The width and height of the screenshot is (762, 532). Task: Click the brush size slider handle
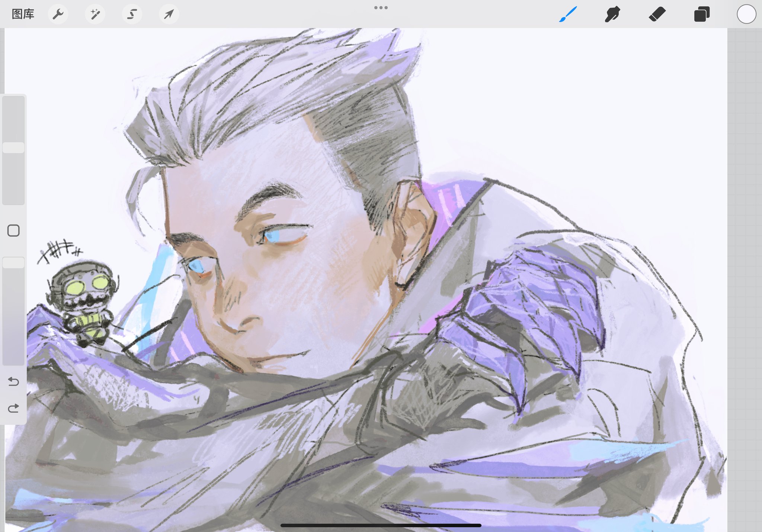click(13, 148)
